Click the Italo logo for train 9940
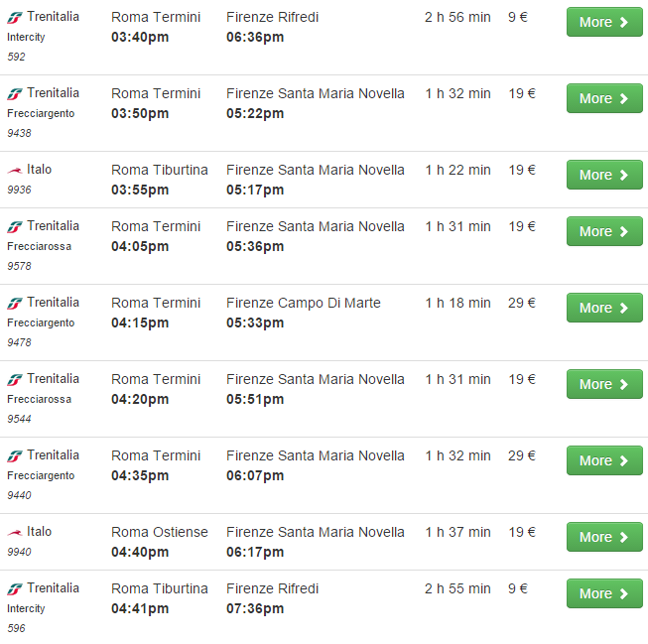Image resolution: width=648 pixels, height=644 pixels. [15, 532]
